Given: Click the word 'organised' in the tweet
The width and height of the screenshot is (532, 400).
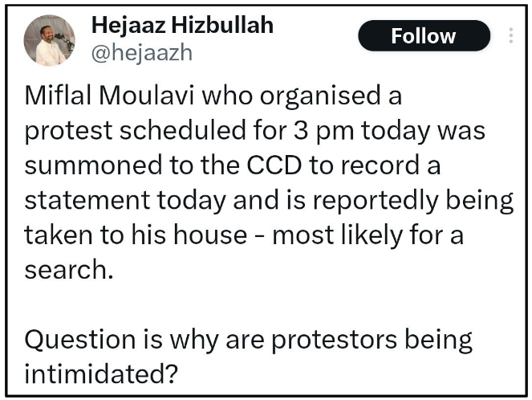Looking at the screenshot, I should [x=320, y=96].
